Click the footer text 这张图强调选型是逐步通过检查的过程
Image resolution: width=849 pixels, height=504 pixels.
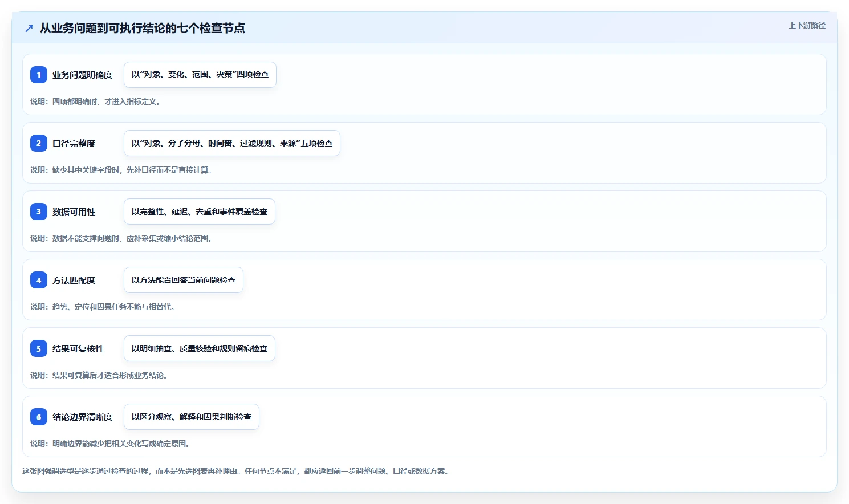point(237,471)
